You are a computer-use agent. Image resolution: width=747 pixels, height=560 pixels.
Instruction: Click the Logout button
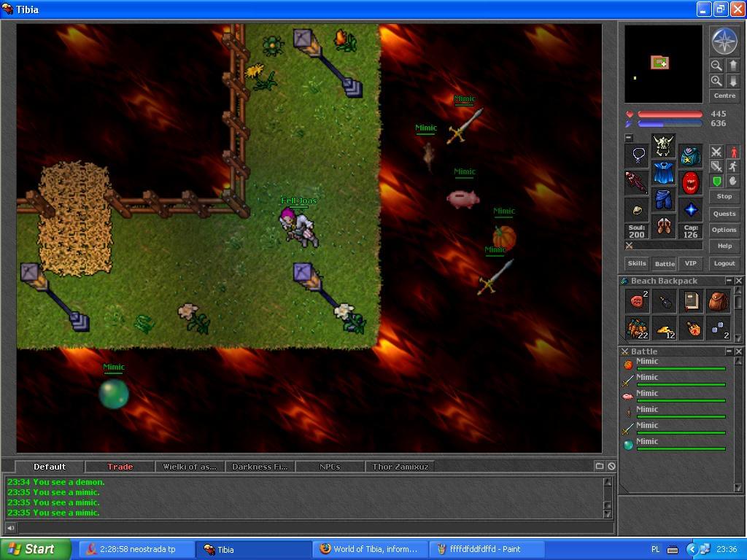pos(724,263)
